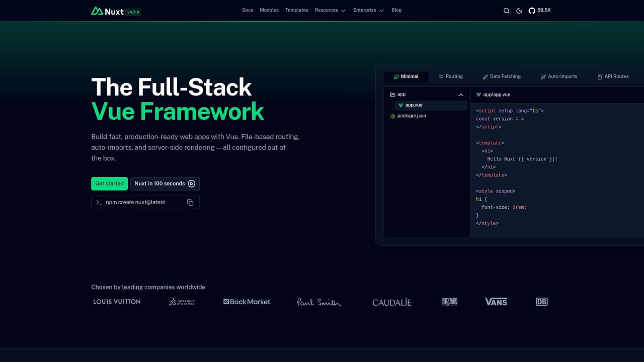Open the search icon in the navbar

pos(506,10)
